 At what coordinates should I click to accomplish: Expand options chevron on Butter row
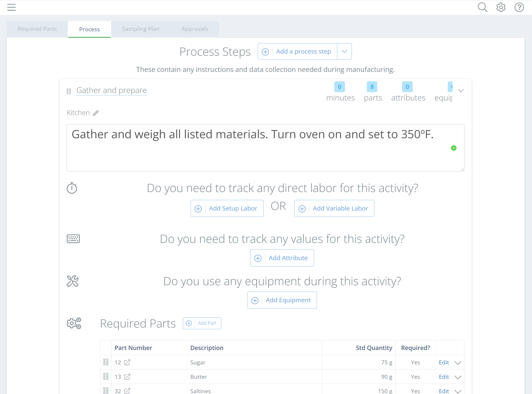pos(458,377)
